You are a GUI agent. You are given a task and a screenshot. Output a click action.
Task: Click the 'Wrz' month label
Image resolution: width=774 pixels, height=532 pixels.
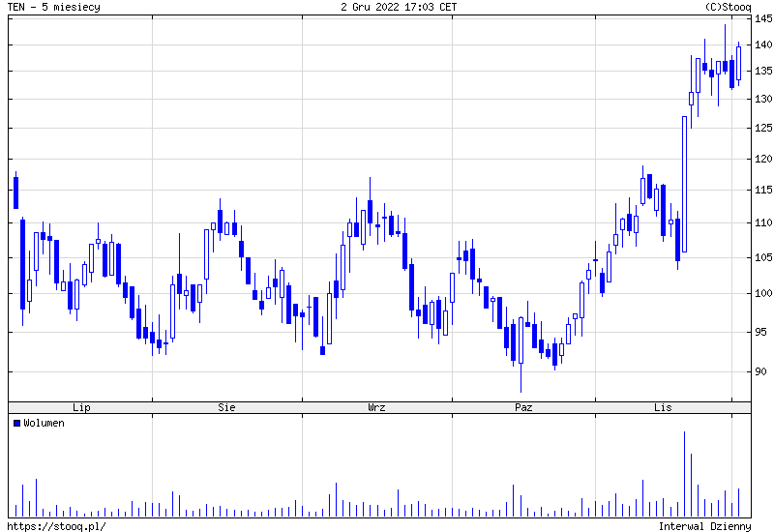coord(376,407)
